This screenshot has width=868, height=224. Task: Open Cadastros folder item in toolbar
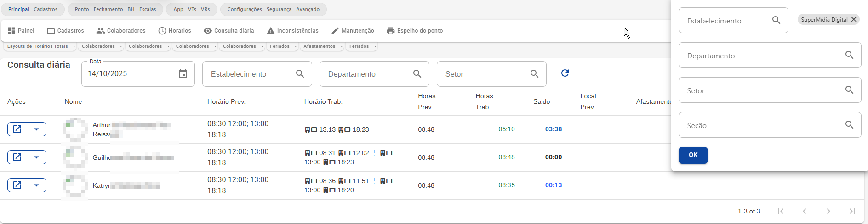pos(66,31)
